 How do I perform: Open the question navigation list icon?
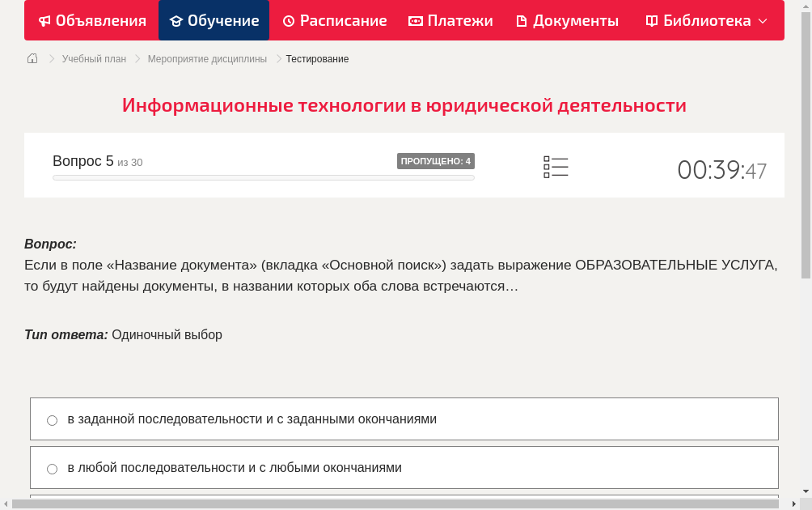click(x=556, y=167)
